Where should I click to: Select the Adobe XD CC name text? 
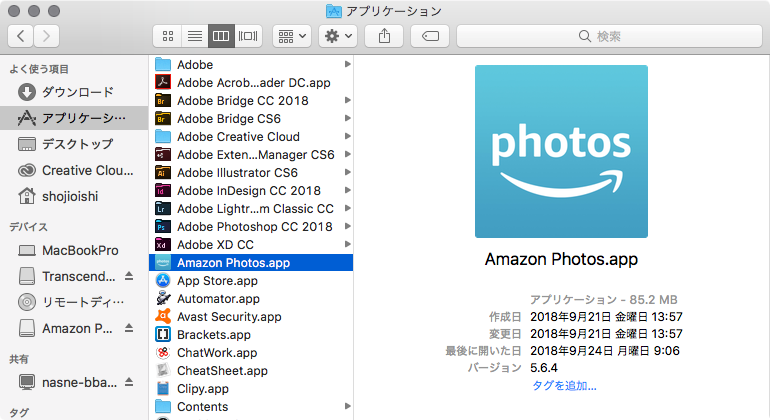(216, 245)
